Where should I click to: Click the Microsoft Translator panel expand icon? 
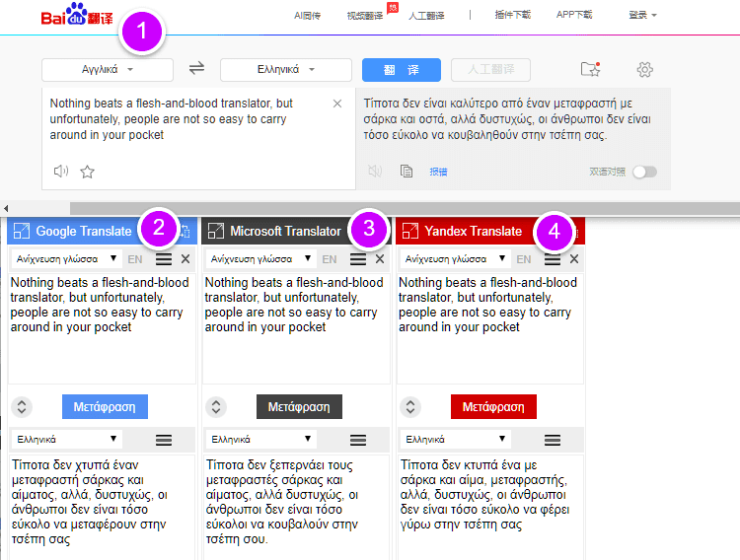click(x=216, y=231)
